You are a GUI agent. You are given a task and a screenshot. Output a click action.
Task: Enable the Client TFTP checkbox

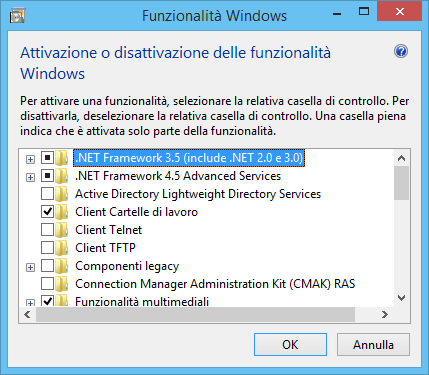[47, 248]
